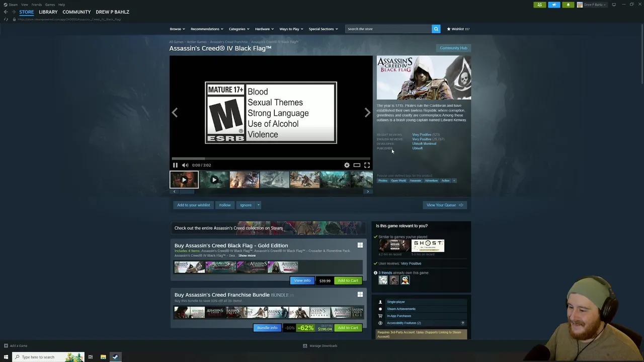This screenshot has width=644, height=362.
Task: Mute the trailer volume
Action: click(x=185, y=165)
